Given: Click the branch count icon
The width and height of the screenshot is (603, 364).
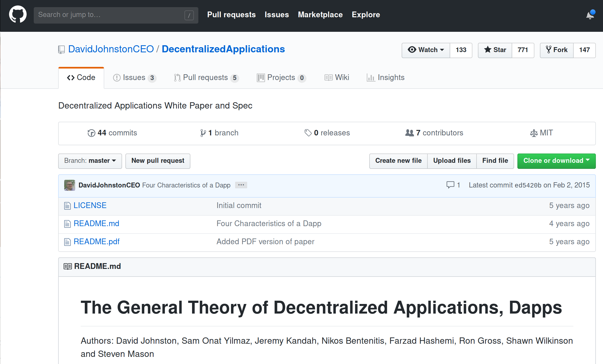Looking at the screenshot, I should [203, 133].
